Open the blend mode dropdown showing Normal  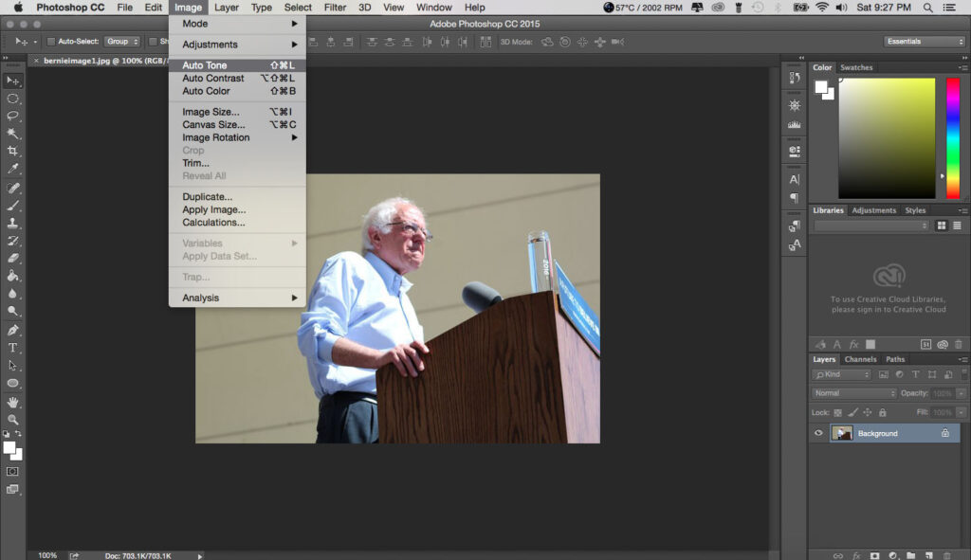click(x=852, y=392)
